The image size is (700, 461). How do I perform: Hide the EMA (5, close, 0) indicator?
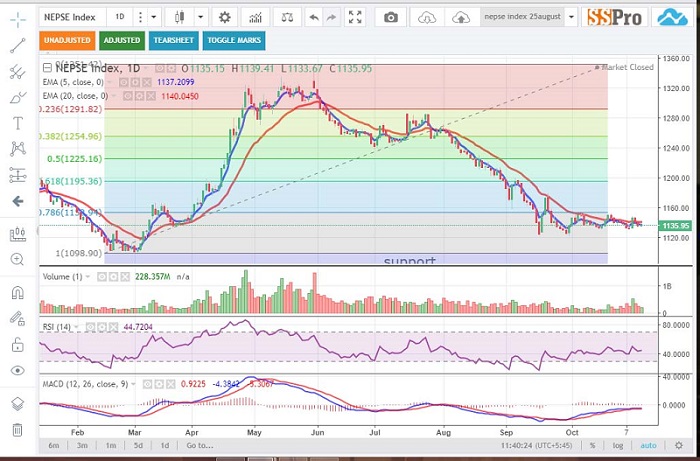(124, 83)
